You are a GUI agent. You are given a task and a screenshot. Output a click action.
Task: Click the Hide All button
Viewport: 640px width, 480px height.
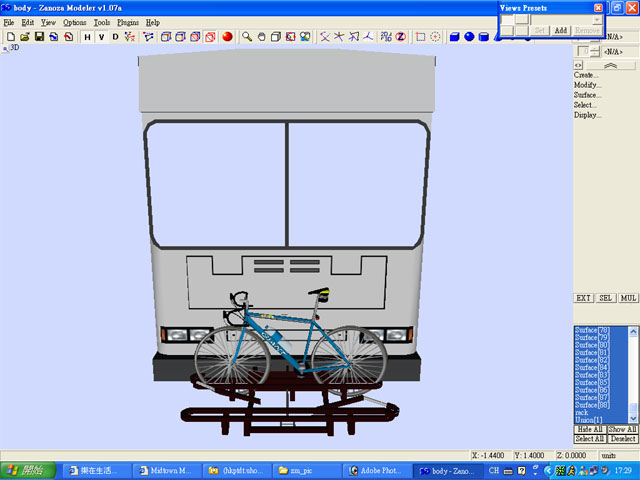click(589, 429)
